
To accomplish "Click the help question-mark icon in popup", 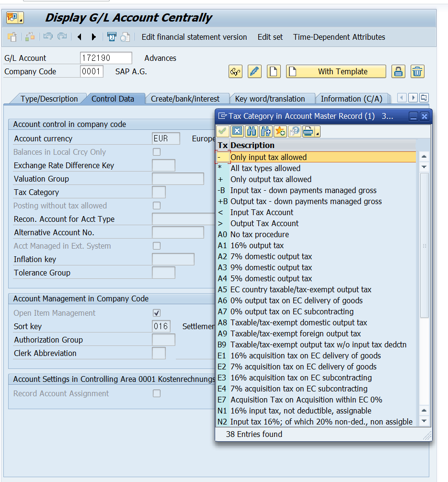I will click(295, 132).
